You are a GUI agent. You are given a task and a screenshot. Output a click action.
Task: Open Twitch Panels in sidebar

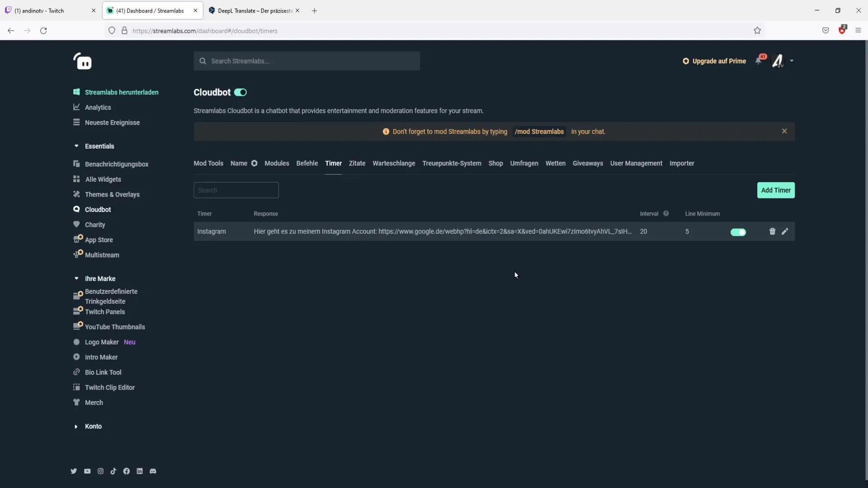pos(99,311)
